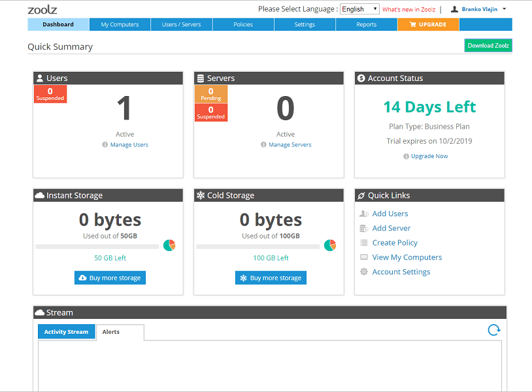Screen dimensions: 532x392
Task: Click the Add Users person icon
Action: coord(364,214)
